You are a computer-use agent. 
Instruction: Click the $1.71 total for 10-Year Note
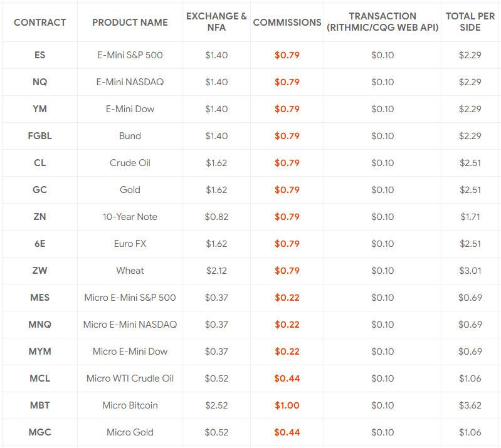[470, 217]
